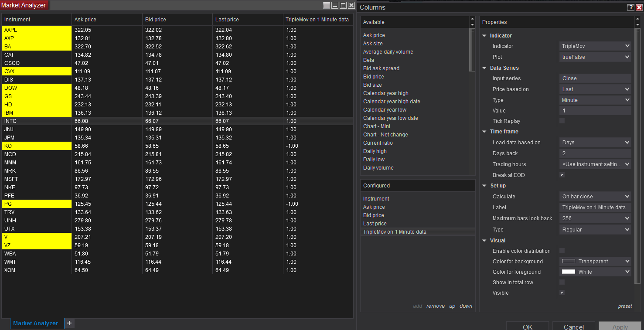644x330 pixels.
Task: Click the Last price column header
Action: pos(248,20)
